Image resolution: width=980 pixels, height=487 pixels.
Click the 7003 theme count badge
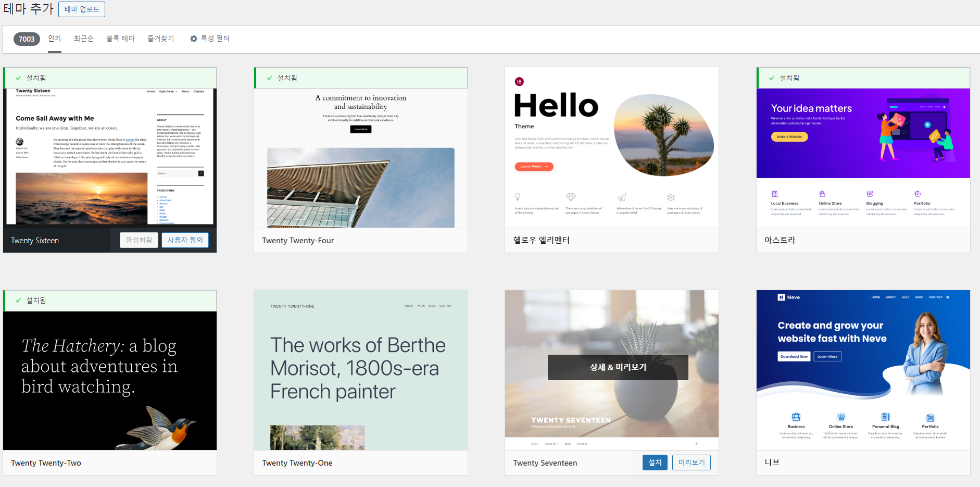pos(27,39)
